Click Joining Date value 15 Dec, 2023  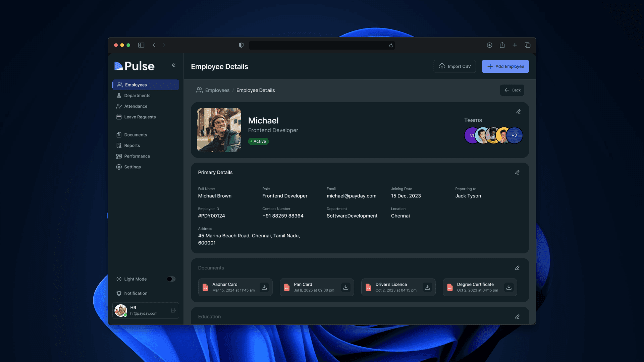(x=406, y=196)
